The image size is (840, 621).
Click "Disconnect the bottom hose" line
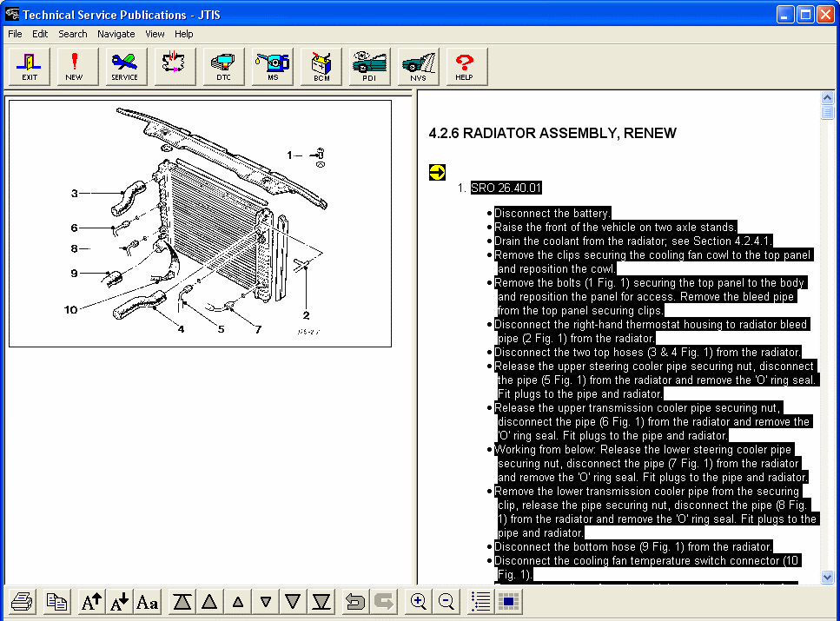pos(633,547)
